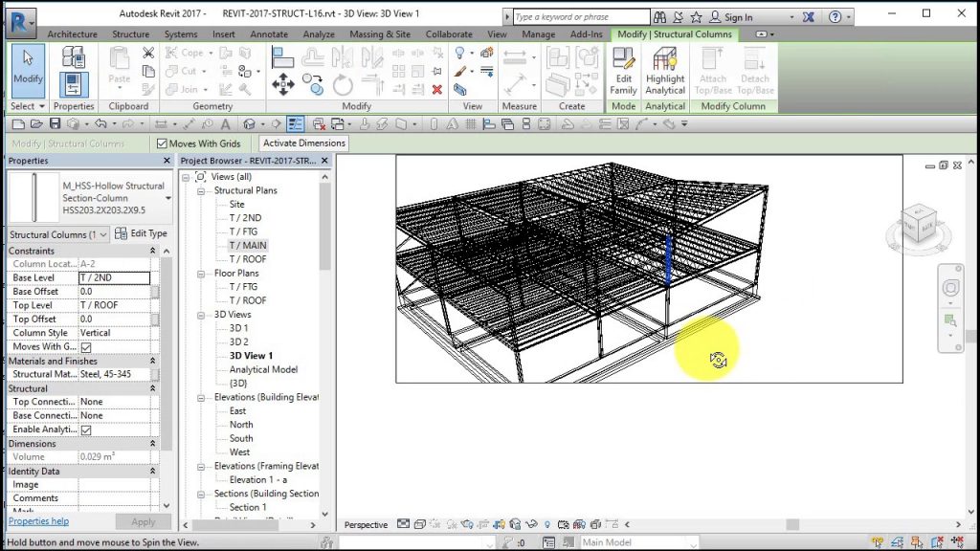Click the Activate Dimensions button
This screenshot has width=980, height=551.
point(303,143)
